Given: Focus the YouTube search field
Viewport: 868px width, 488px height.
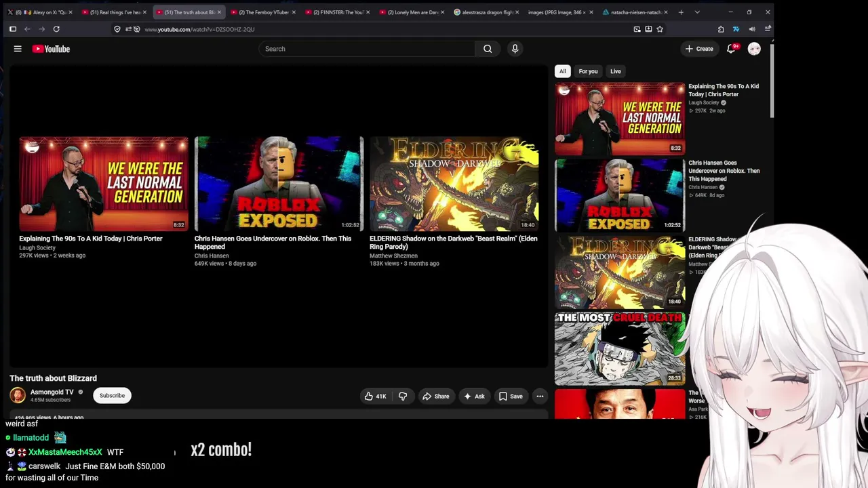Looking at the screenshot, I should [x=367, y=49].
